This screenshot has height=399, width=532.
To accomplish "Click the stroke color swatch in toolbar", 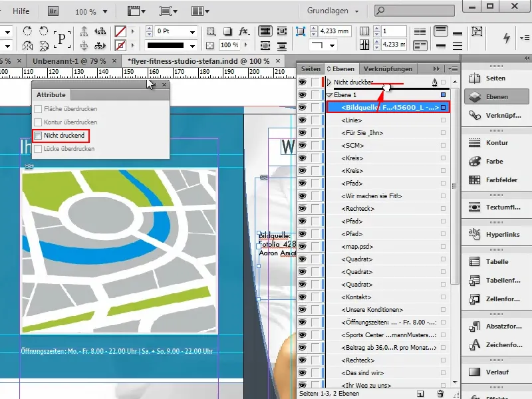I will pos(120,45).
